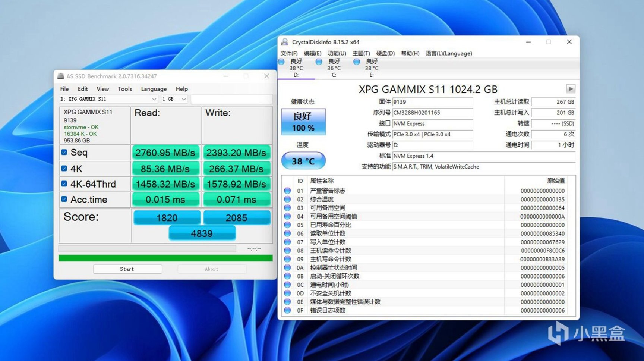Open the 硬盘(D) menu in CrystalDiskInfo
644x361 pixels.
coord(385,53)
